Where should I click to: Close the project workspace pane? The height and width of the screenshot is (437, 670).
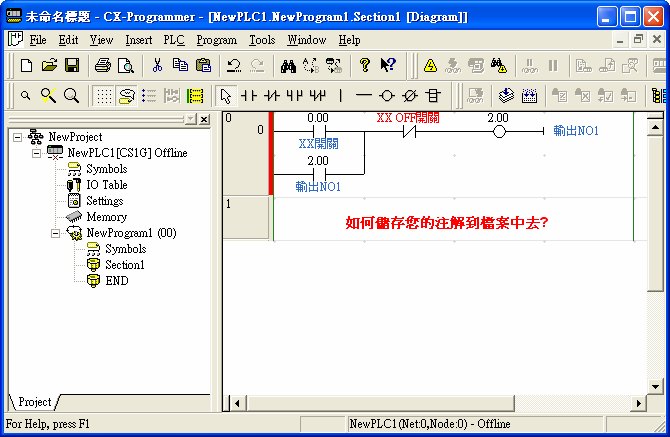[x=205, y=119]
